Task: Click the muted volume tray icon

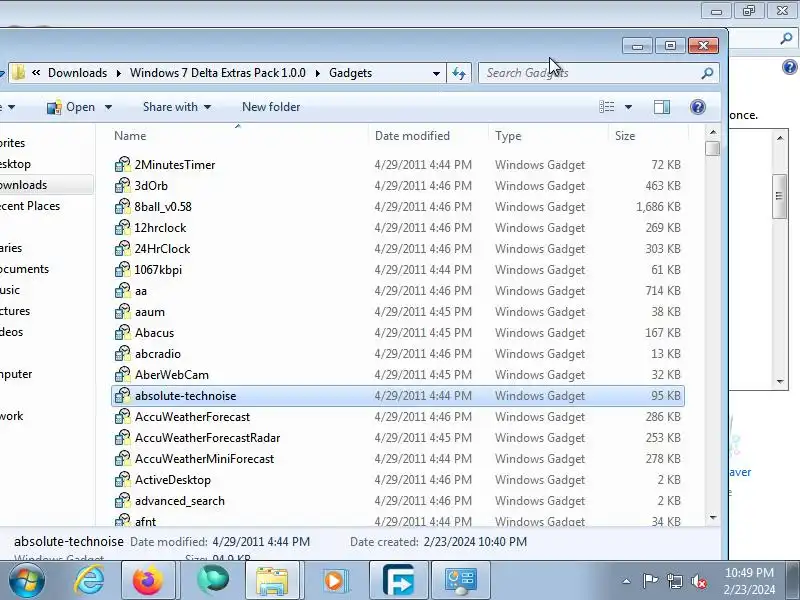Action: tap(699, 581)
